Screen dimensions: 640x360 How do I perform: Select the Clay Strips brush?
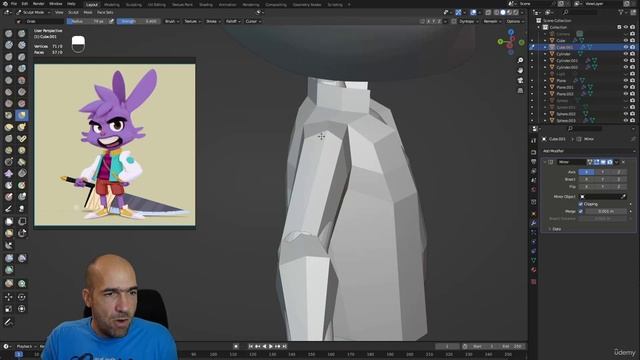[22, 45]
